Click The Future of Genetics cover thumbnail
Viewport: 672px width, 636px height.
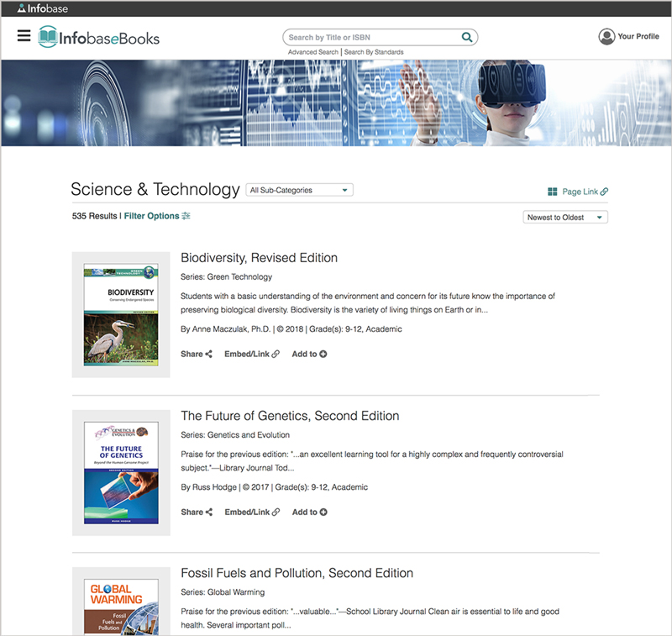pyautogui.click(x=121, y=473)
